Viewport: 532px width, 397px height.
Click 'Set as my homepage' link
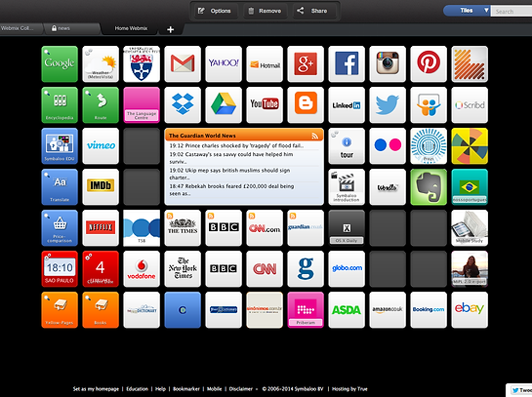(x=96, y=389)
